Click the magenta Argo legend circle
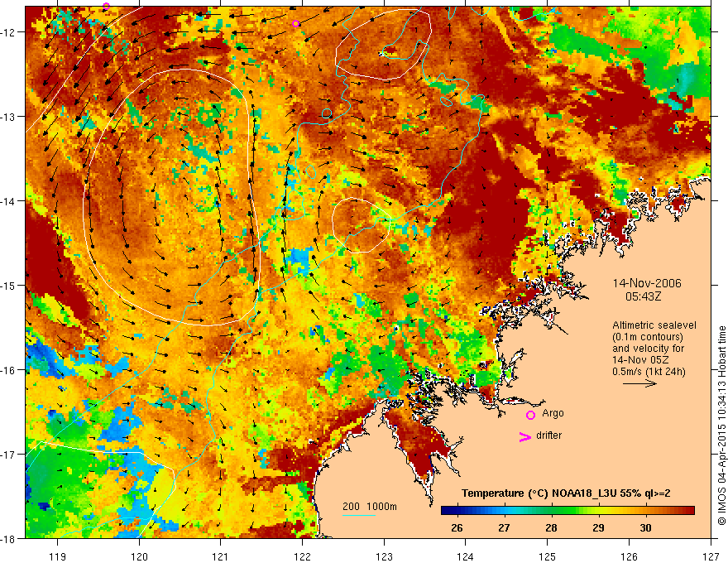728x563 pixels. [530, 416]
